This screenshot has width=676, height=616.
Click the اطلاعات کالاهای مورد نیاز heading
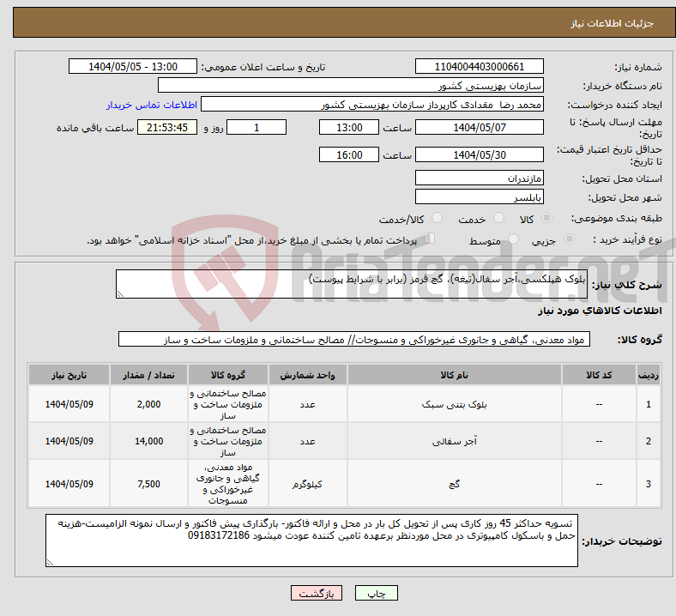point(600,311)
